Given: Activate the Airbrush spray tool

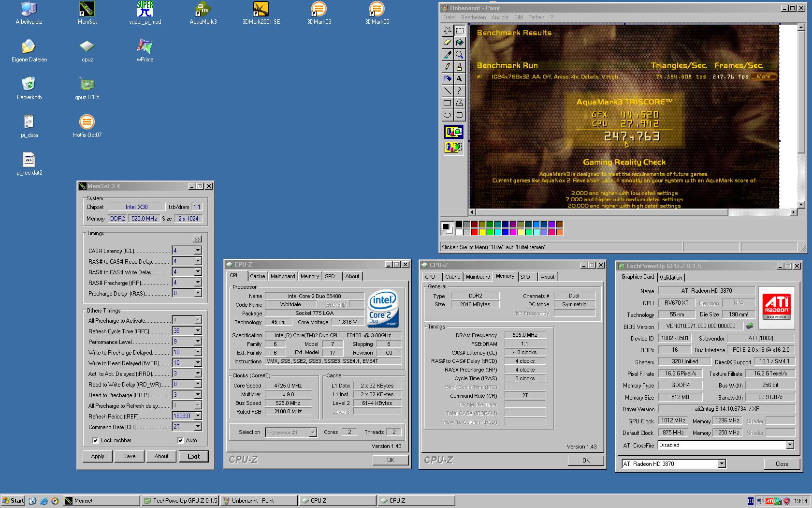Looking at the screenshot, I should pyautogui.click(x=448, y=79).
